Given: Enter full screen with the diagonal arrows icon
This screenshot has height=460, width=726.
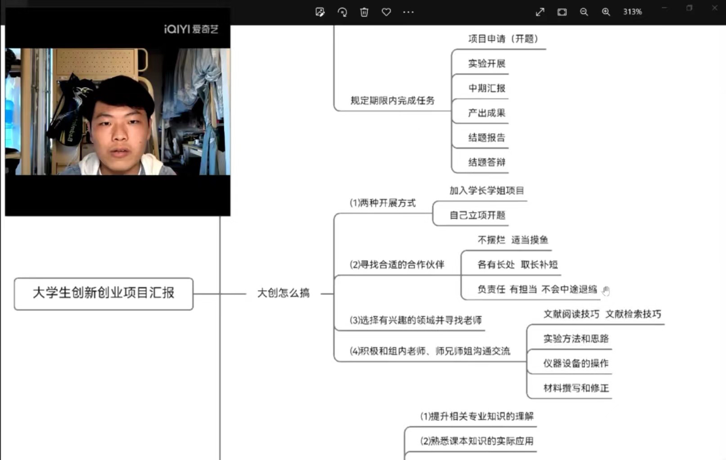Looking at the screenshot, I should 541,12.
